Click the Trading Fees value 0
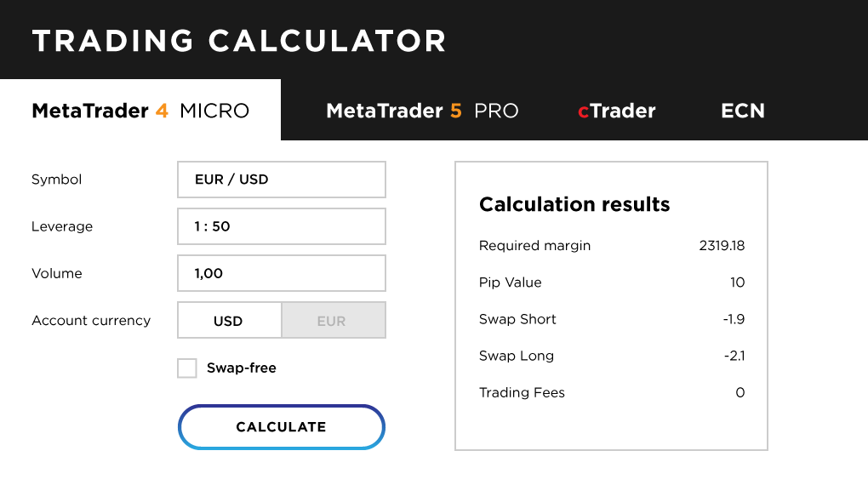Screen dimensions: 868x485 pyautogui.click(x=740, y=392)
